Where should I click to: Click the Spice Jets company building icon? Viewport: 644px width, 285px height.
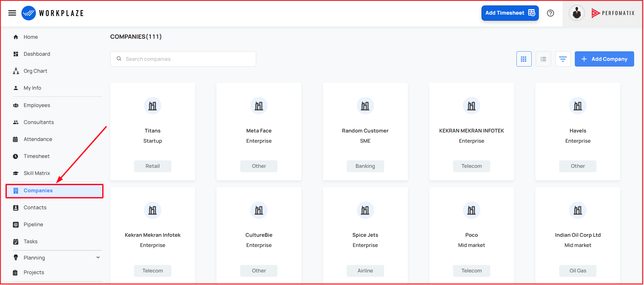pyautogui.click(x=365, y=210)
